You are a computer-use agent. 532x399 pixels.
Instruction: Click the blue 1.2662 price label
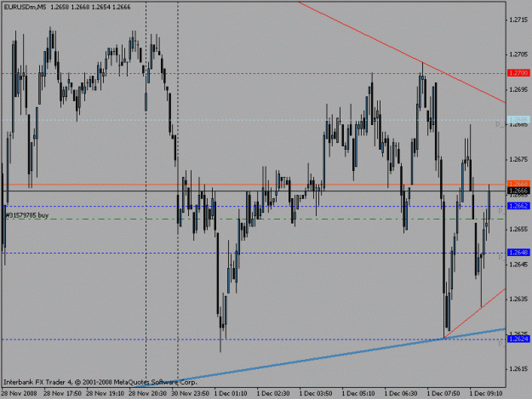click(518, 206)
